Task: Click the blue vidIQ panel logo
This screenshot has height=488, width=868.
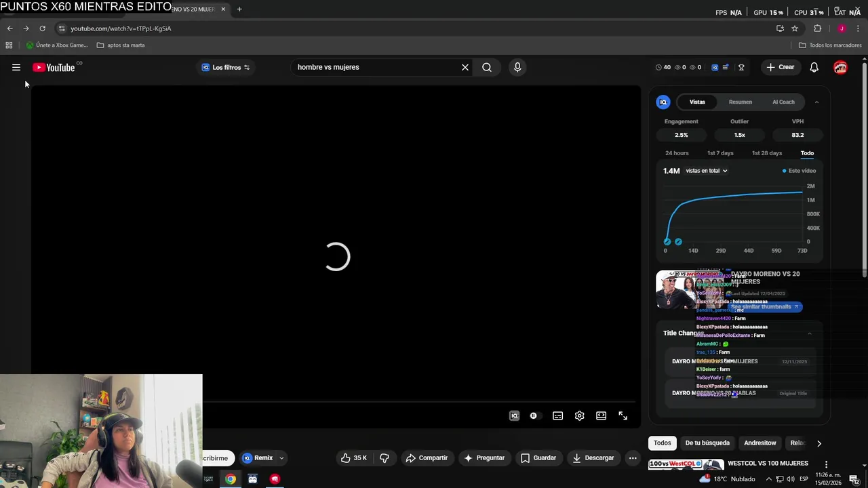Action: (663, 102)
